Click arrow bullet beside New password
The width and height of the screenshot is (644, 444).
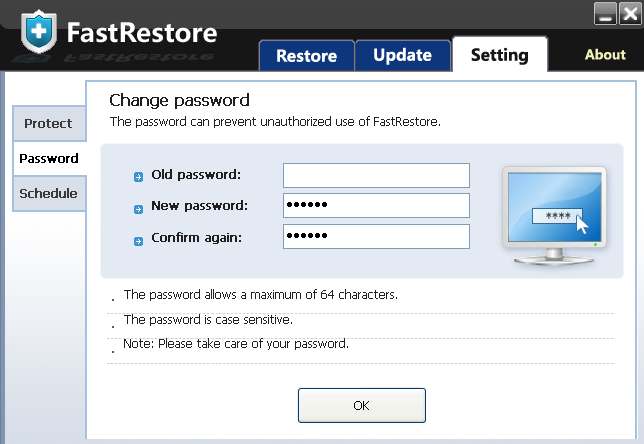(x=138, y=208)
